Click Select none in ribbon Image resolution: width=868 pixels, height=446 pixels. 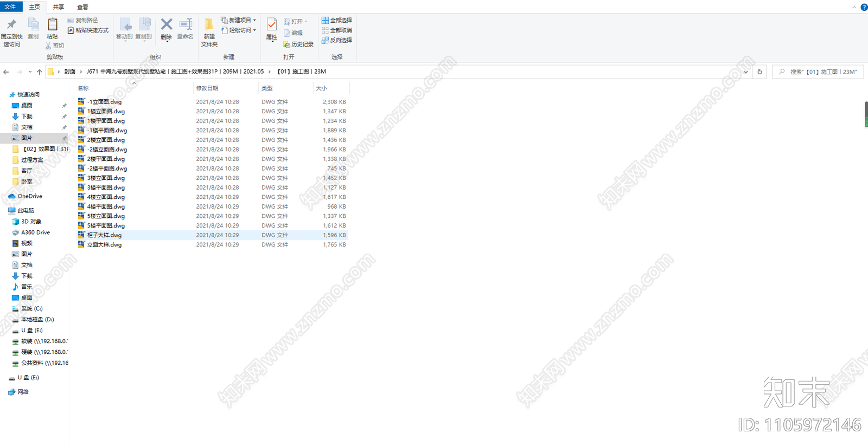tap(337, 30)
